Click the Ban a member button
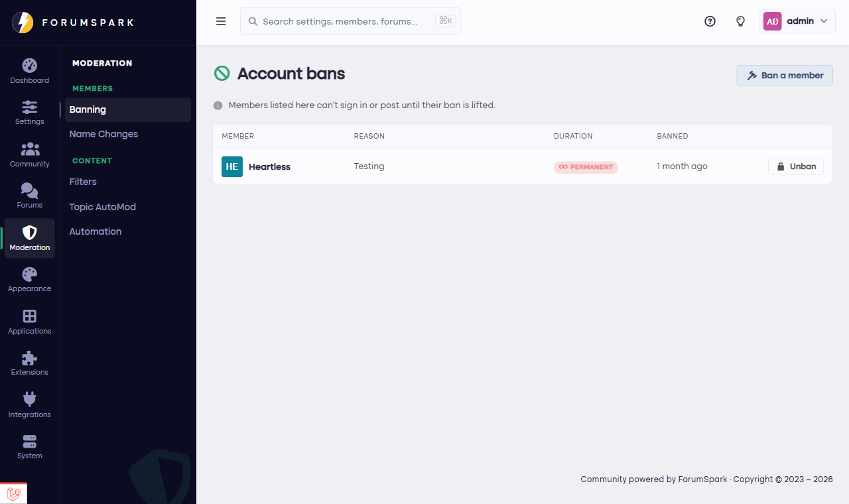Image resolution: width=849 pixels, height=504 pixels. [x=785, y=76]
